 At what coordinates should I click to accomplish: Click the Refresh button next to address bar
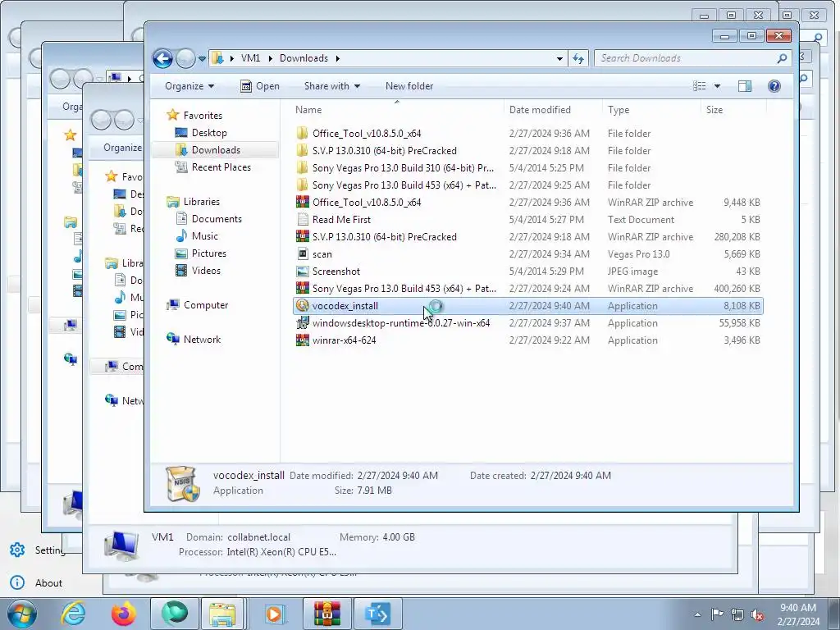(x=578, y=58)
